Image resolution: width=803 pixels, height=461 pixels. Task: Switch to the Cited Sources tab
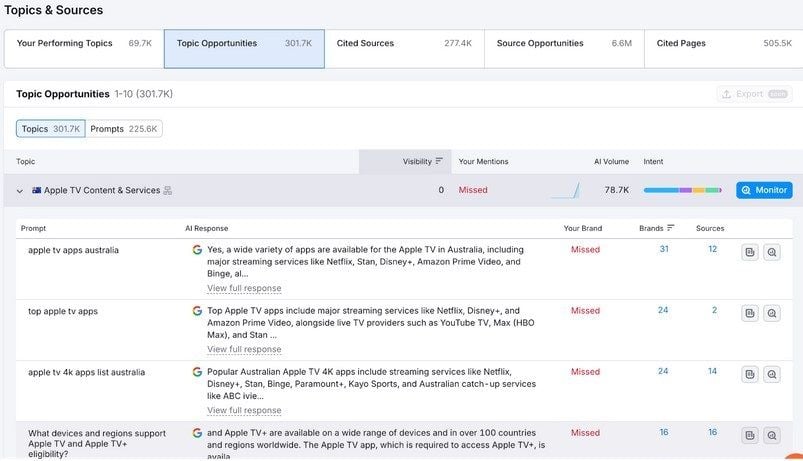[404, 49]
